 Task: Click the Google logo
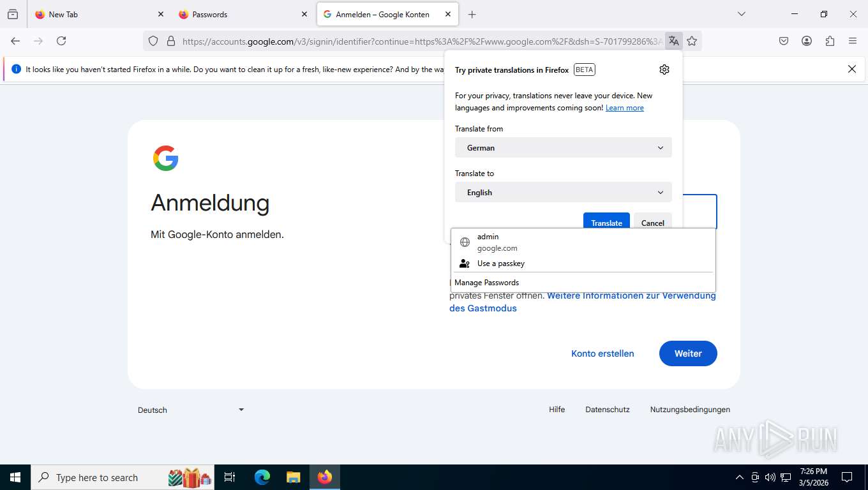tap(166, 158)
